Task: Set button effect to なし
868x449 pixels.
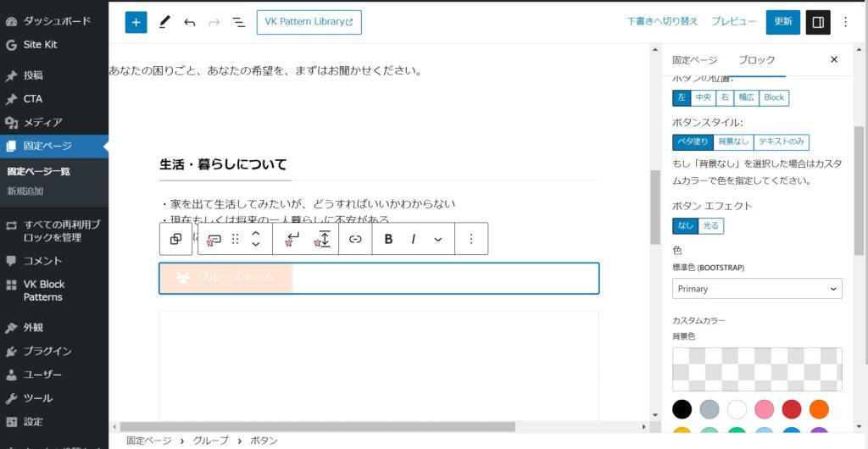Action: (x=685, y=225)
